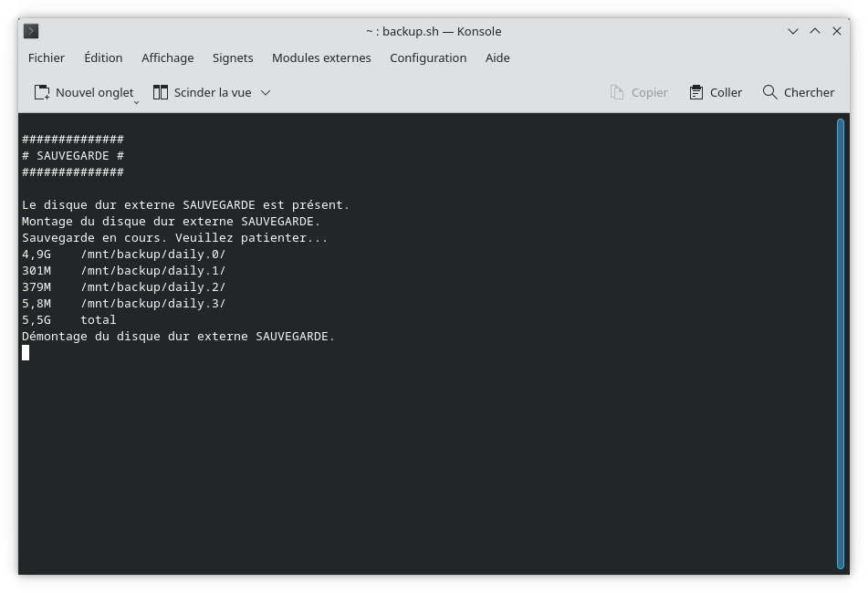The height and width of the screenshot is (593, 868).
Task: Open the Configuration menu
Action: click(428, 57)
